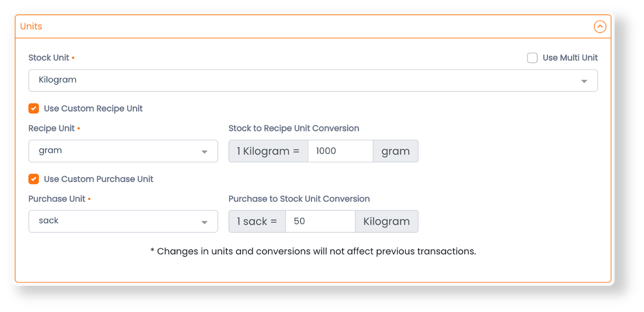
Task: Uncheck Use Custom Purchase Unit
Action: (x=34, y=179)
